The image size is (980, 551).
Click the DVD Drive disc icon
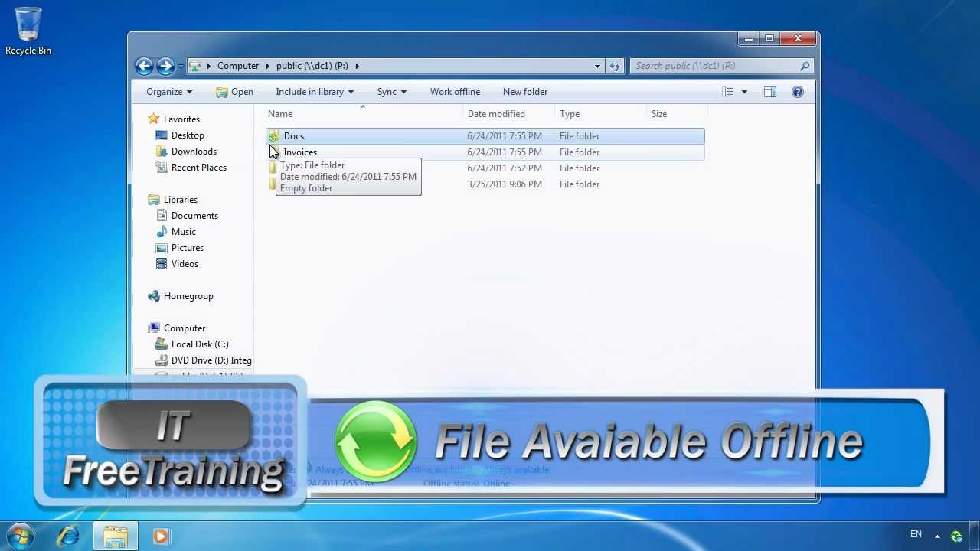tap(162, 360)
